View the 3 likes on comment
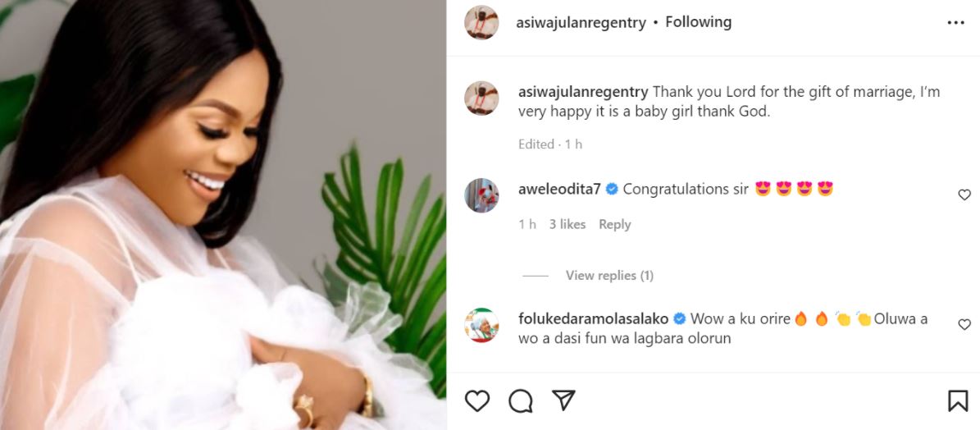This screenshot has width=980, height=430. pyautogui.click(x=567, y=224)
